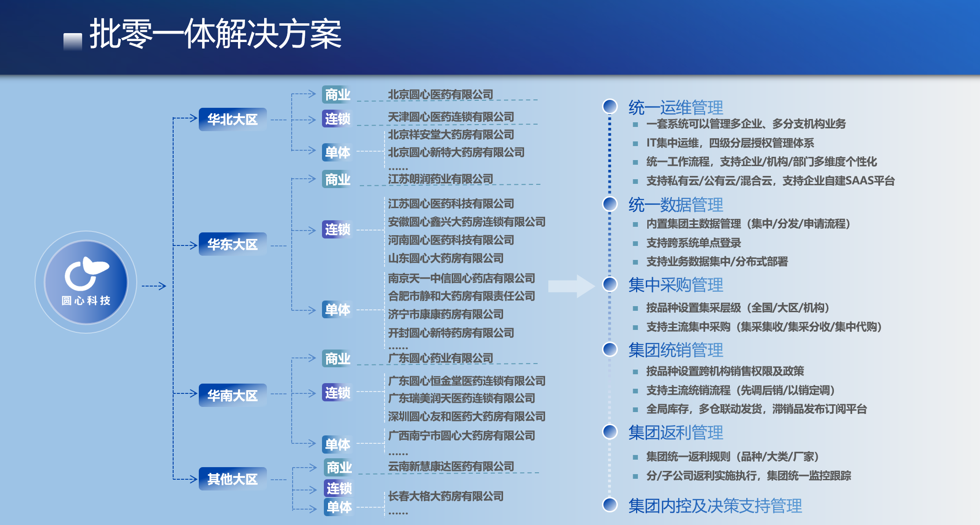Click 连锁 tag beside 天津圆心医药连锁有限公司
Image resolution: width=980 pixels, height=525 pixels.
[x=337, y=119]
